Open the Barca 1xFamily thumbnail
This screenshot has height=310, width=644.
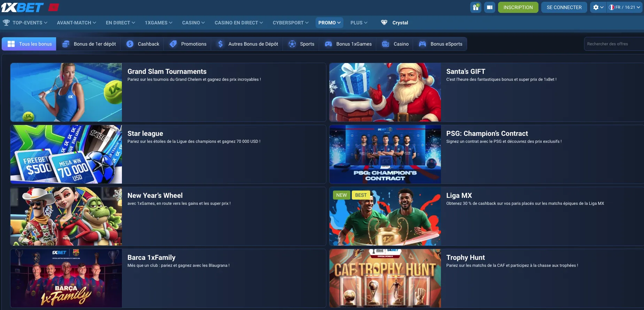coord(66,278)
